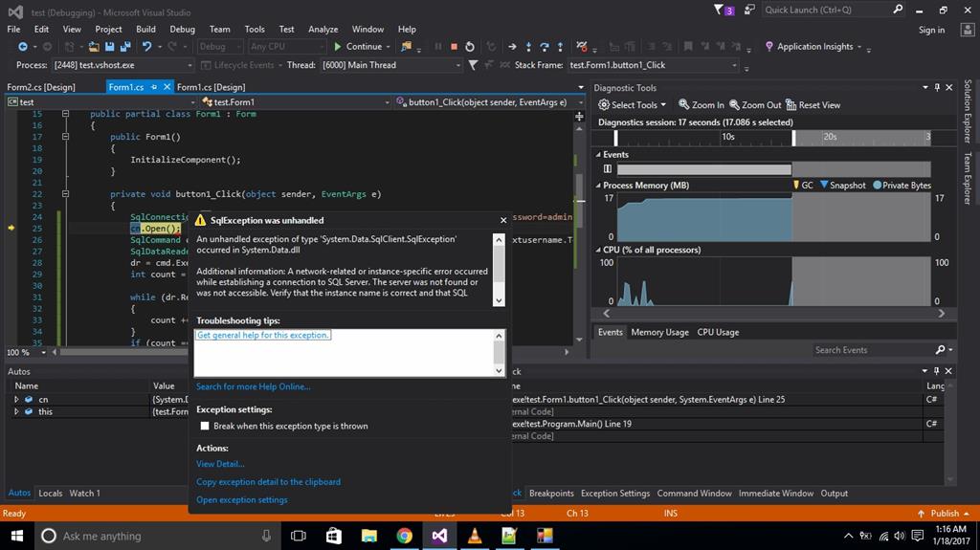Click the Find in Files icon
The width and height of the screenshot is (980, 550).
pos(406,47)
